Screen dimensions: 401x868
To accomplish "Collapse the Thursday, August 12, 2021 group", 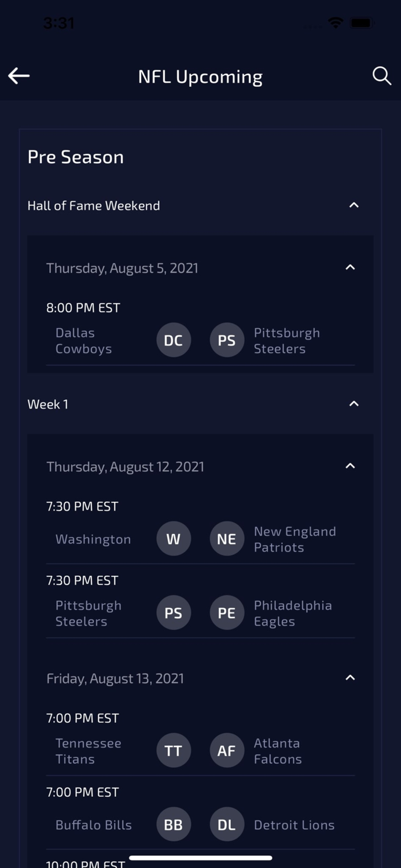I will pos(350,466).
